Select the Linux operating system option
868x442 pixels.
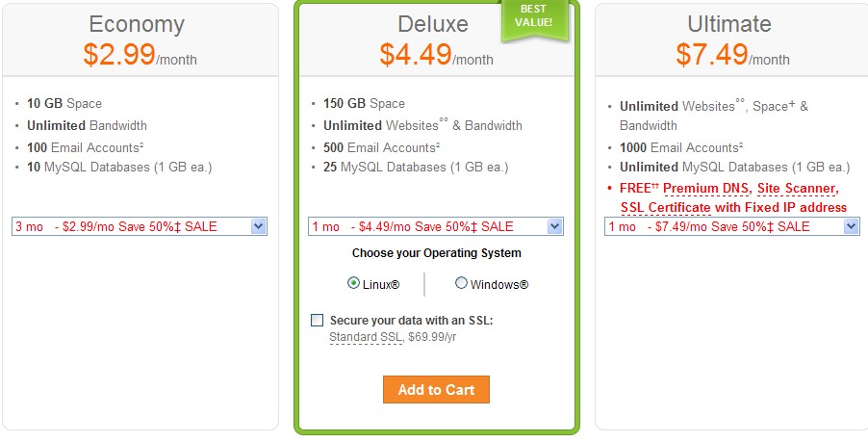[x=354, y=283]
